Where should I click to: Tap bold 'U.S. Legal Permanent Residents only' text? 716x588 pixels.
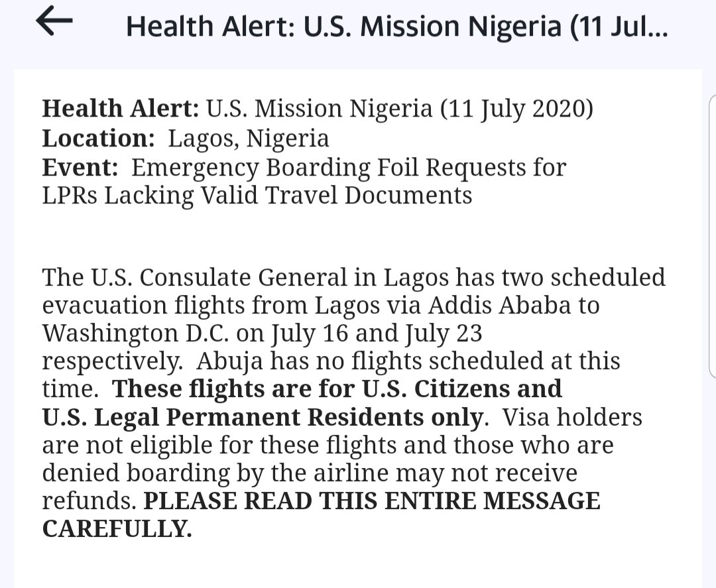tap(263, 418)
